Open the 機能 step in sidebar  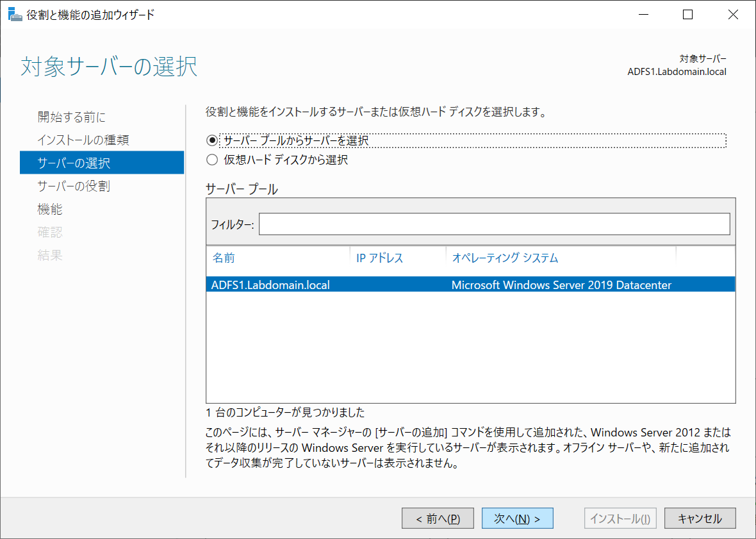pos(50,209)
